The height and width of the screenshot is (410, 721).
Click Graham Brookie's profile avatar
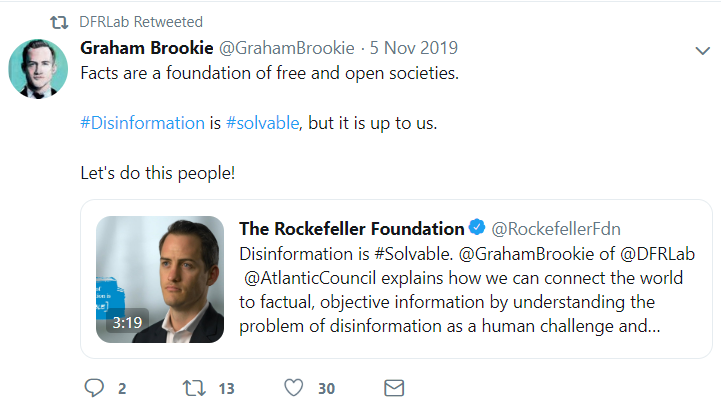coord(38,70)
